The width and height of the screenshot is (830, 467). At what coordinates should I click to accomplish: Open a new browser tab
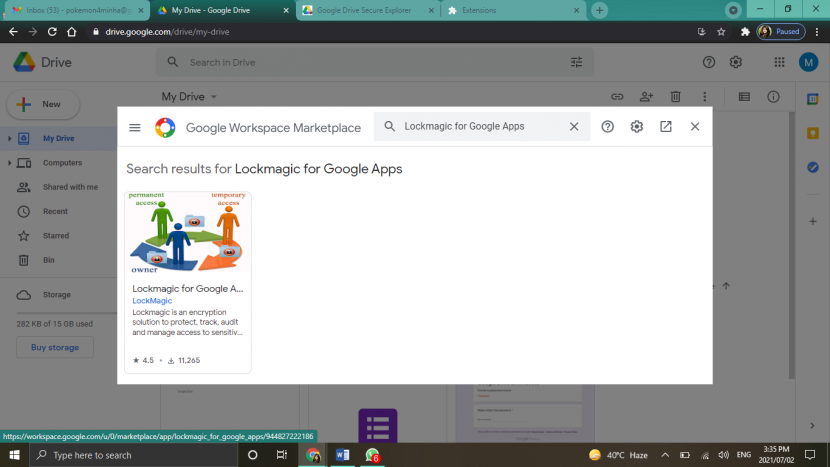[599, 10]
